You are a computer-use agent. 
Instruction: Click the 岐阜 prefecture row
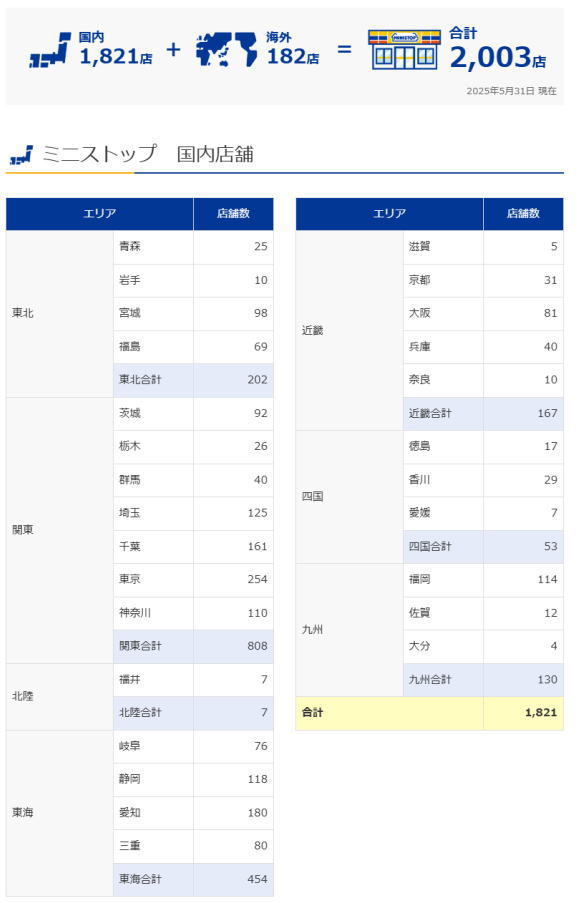[x=193, y=746]
